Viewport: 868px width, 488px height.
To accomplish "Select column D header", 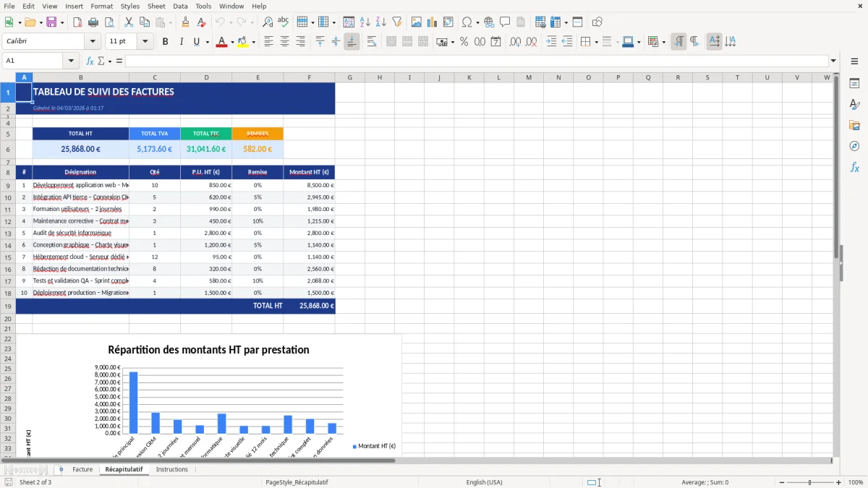I will 206,77.
